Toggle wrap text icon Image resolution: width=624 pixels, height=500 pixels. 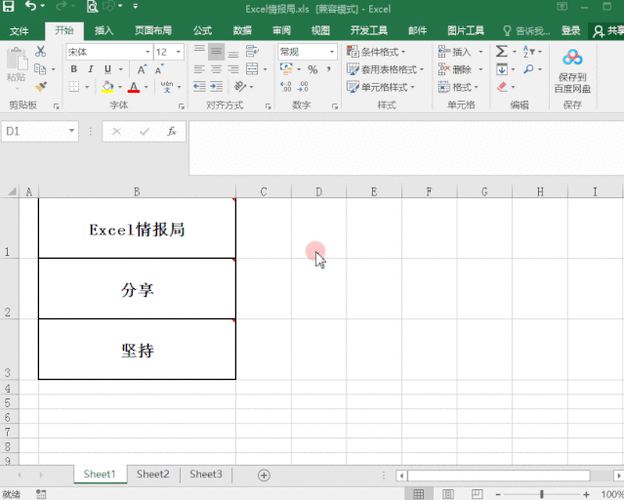click(252, 51)
